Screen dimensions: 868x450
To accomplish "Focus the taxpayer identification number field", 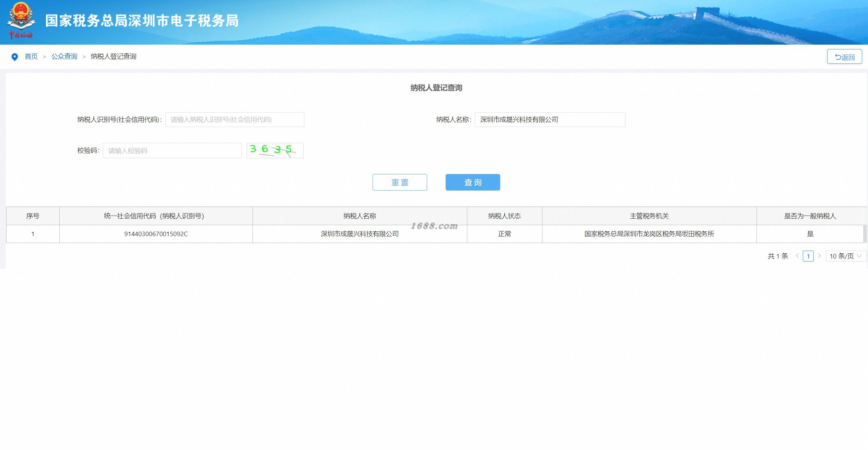I will click(235, 120).
